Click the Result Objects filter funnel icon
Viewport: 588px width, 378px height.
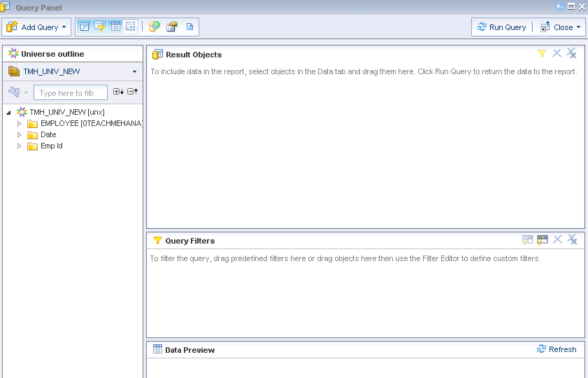tap(542, 54)
